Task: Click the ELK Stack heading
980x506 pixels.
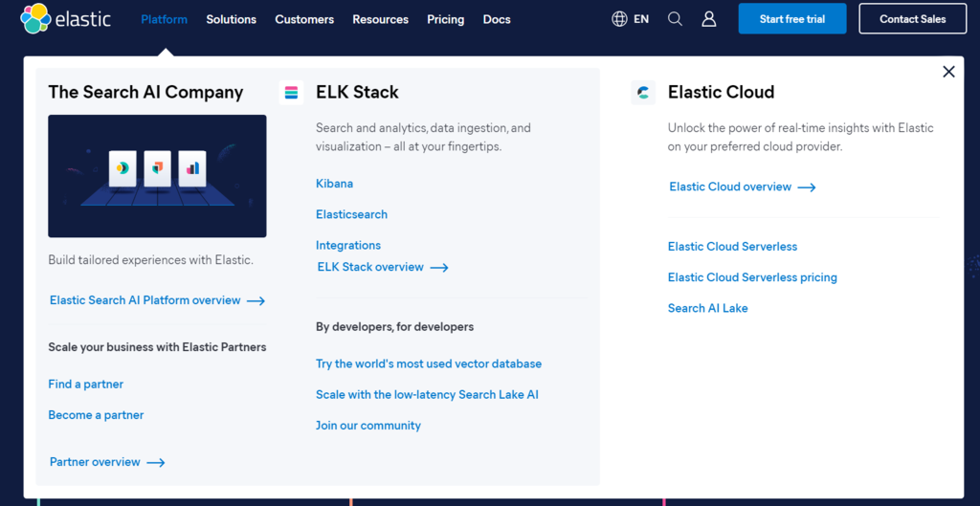Action: (358, 93)
